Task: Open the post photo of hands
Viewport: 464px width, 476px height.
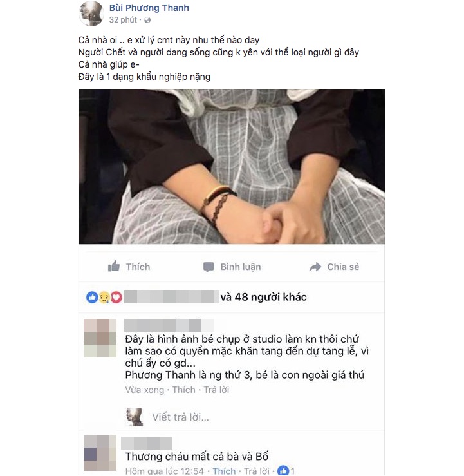Action: (x=232, y=166)
